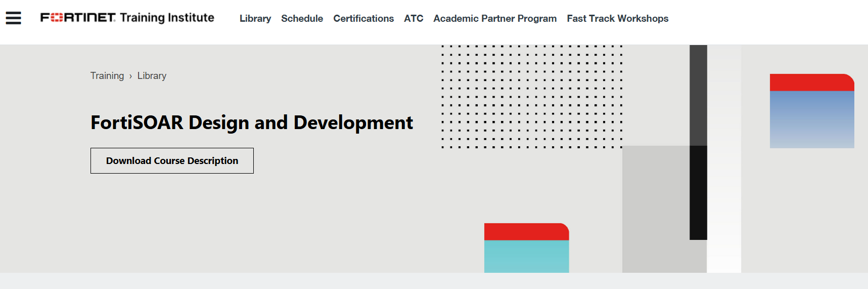The width and height of the screenshot is (868, 289).
Task: Select Certifications in the top navigation
Action: click(363, 18)
